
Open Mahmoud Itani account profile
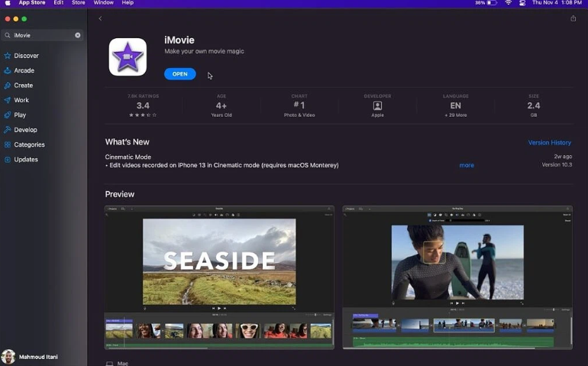[x=30, y=357]
